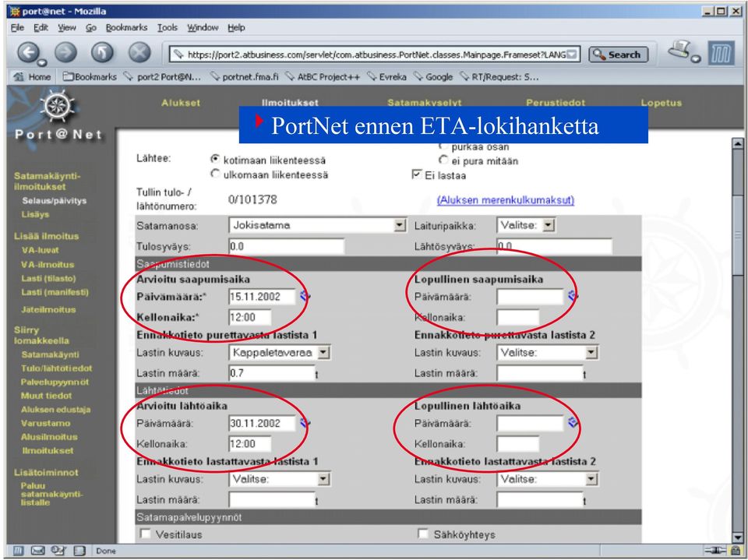The height and width of the screenshot is (560, 748).
Task: Open the Help menu
Action: tap(236, 28)
